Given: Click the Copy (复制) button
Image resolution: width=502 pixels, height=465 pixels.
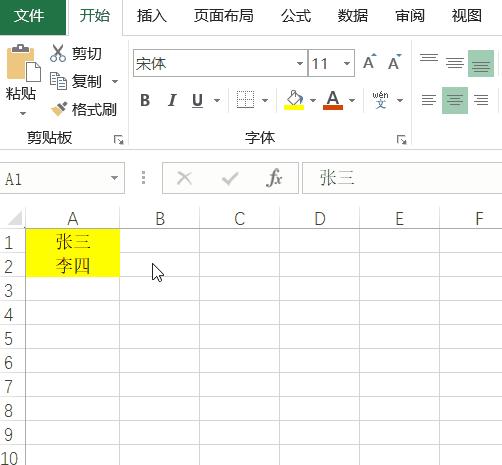Looking at the screenshot, I should click(76, 81).
